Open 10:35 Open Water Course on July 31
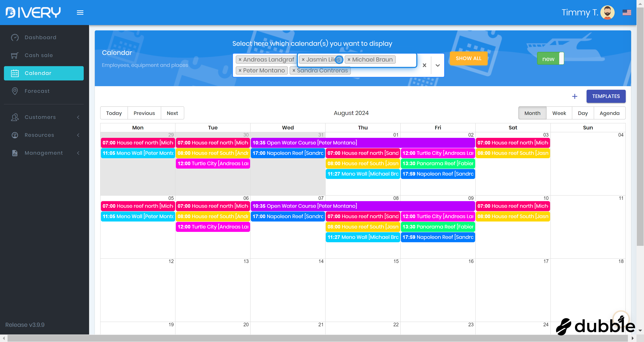This screenshot has height=342, width=644. pyautogui.click(x=362, y=143)
